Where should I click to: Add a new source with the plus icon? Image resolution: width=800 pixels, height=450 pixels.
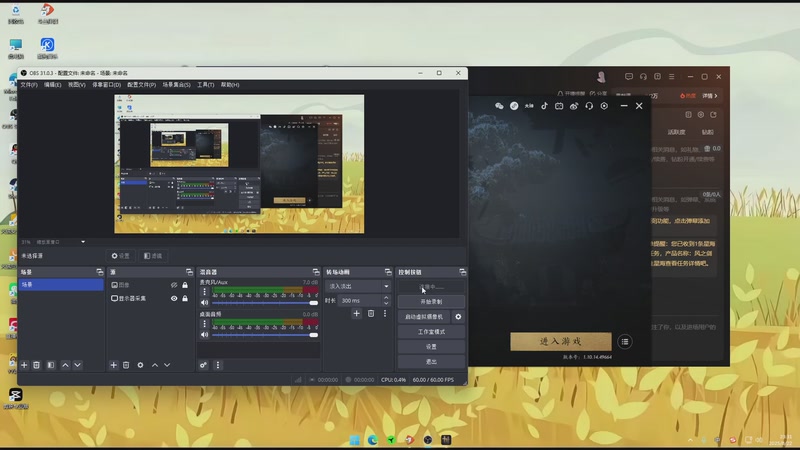[x=113, y=365]
